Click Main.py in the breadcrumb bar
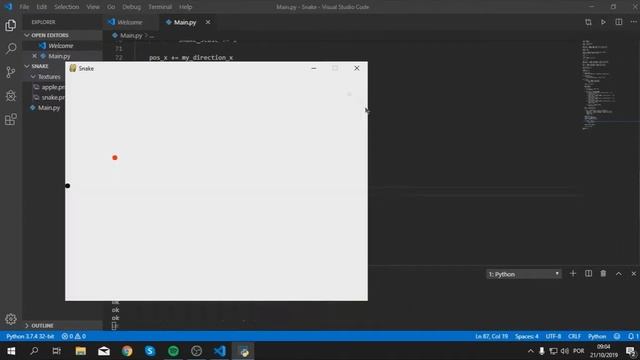The image size is (640, 360). coord(131,36)
